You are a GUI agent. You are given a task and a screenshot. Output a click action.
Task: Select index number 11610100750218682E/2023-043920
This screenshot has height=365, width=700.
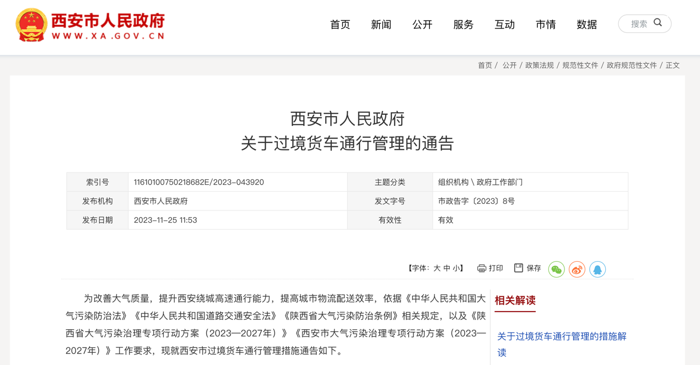(x=199, y=182)
